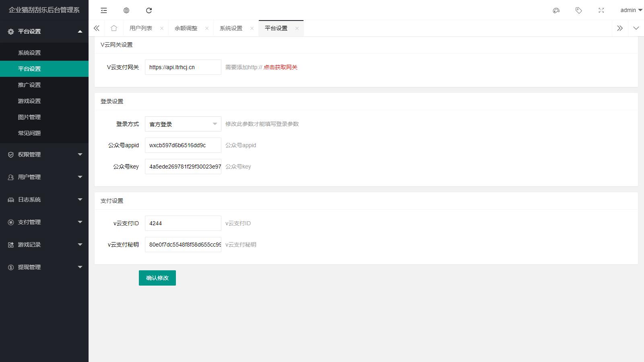Select 游戏设置 in the sidebar

click(x=29, y=101)
